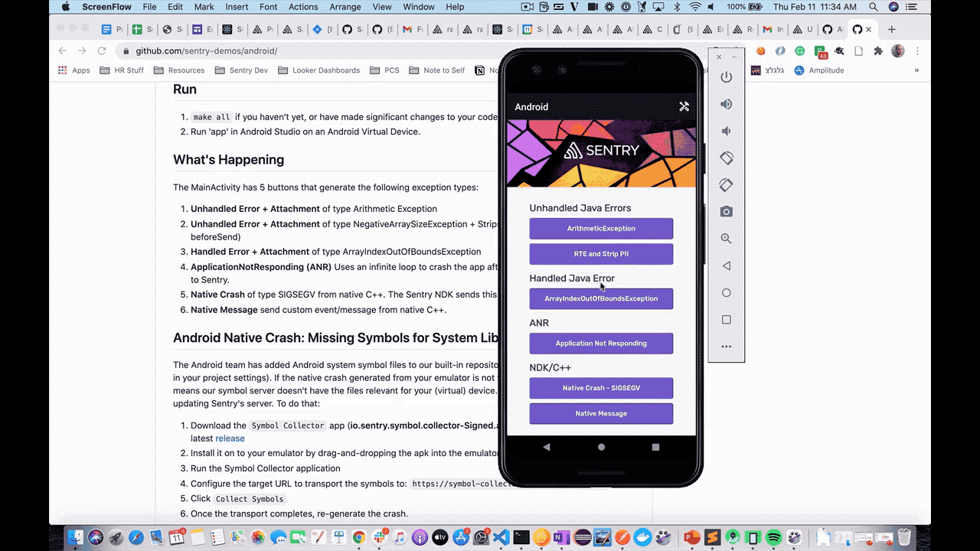The height and width of the screenshot is (551, 980).
Task: Tap the Native Crash - SIGSEGV button
Action: (601, 388)
